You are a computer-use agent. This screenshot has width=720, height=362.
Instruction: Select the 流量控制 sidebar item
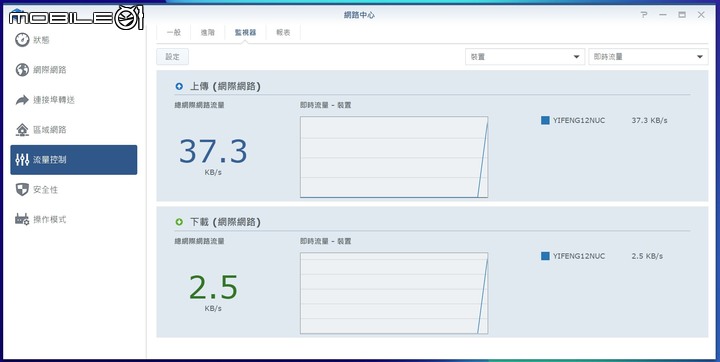pyautogui.click(x=73, y=159)
